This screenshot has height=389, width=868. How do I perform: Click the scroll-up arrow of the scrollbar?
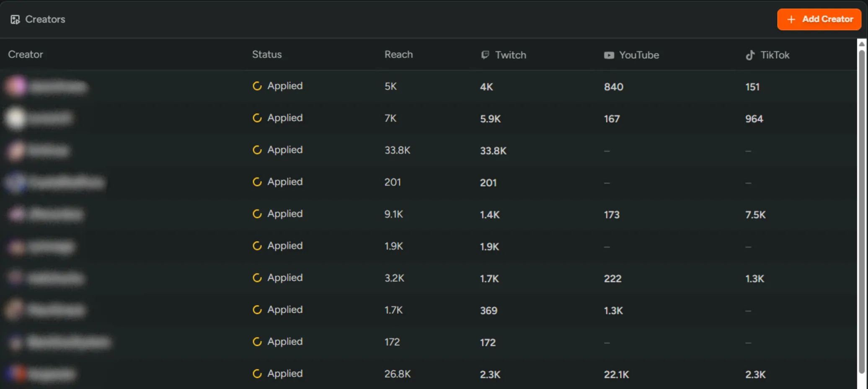click(x=862, y=44)
